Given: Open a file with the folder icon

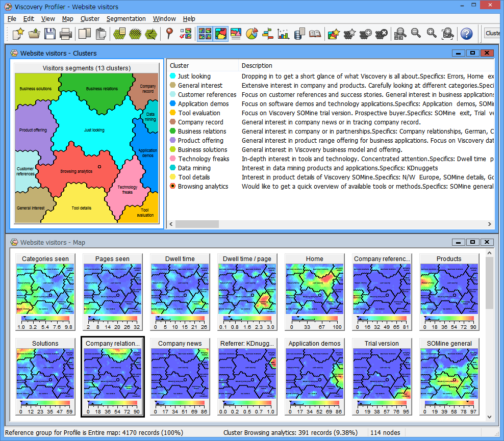Looking at the screenshot, I should pos(34,34).
